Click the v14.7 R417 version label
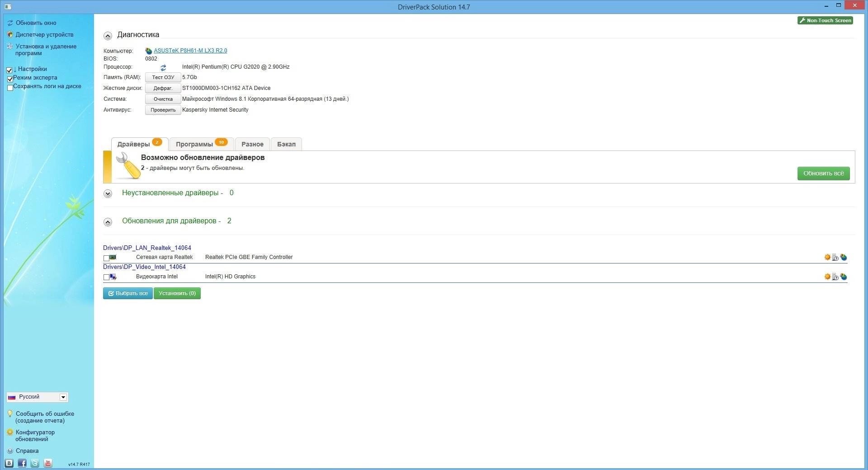 79,464
